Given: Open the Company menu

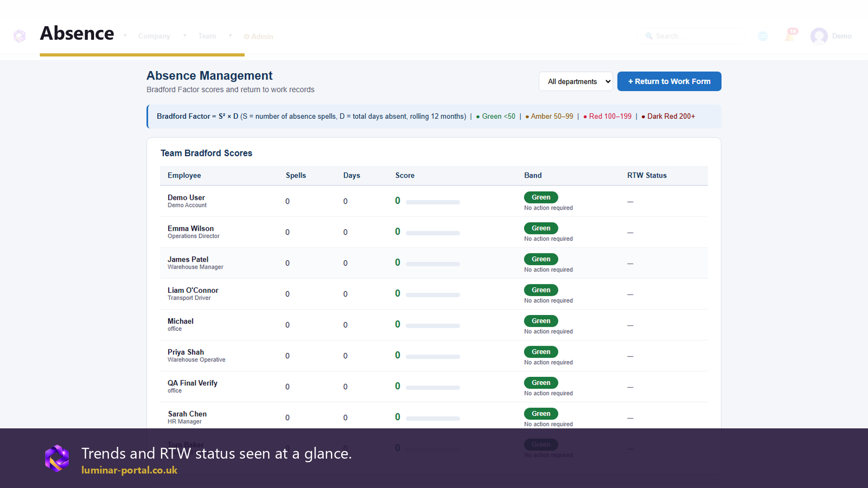Looking at the screenshot, I should pyautogui.click(x=154, y=36).
